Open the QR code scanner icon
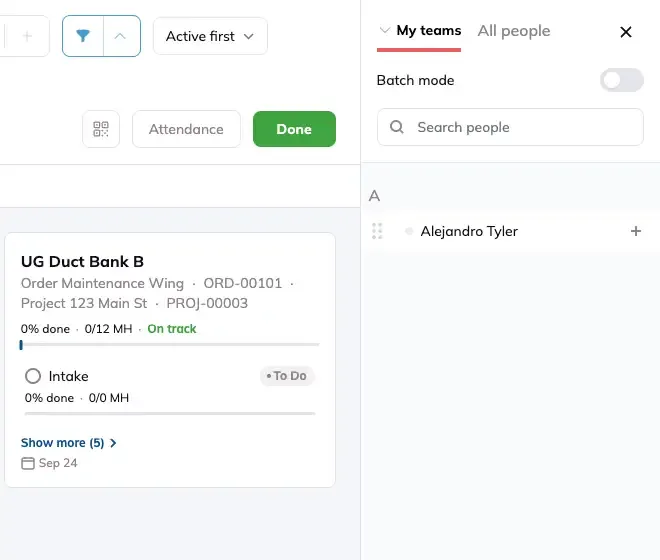Image resolution: width=660 pixels, height=560 pixels. click(101, 129)
